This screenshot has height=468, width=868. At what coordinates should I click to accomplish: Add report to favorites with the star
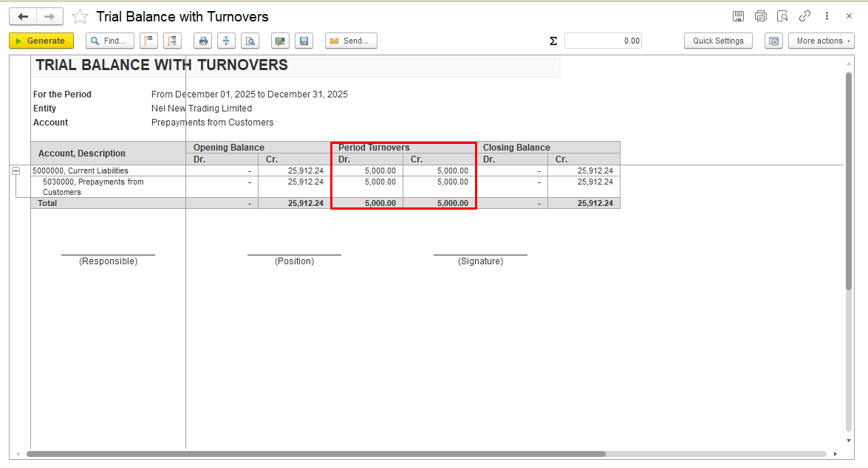[81, 16]
